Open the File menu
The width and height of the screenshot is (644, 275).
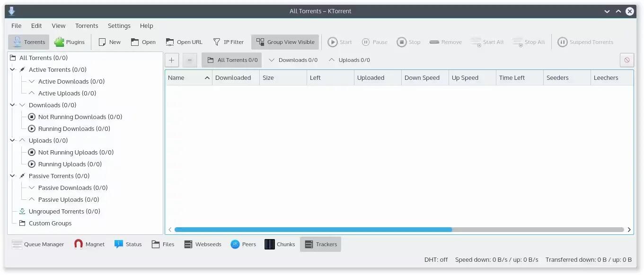pyautogui.click(x=17, y=26)
